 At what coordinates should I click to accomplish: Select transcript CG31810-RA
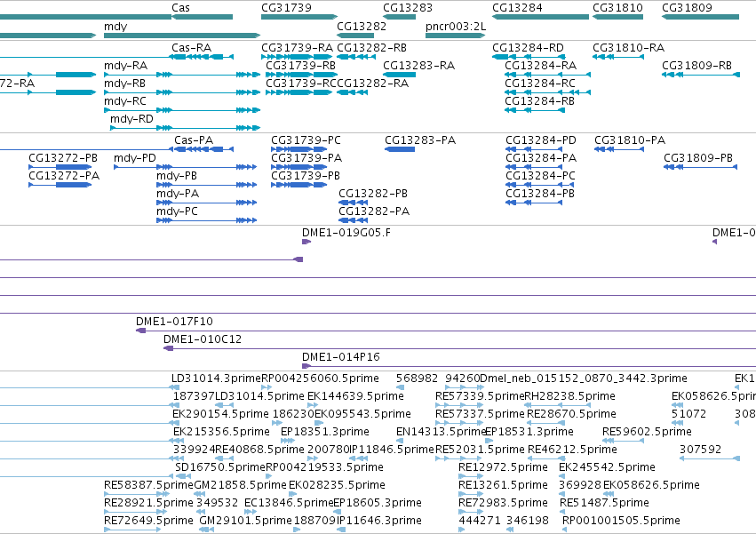(x=628, y=48)
